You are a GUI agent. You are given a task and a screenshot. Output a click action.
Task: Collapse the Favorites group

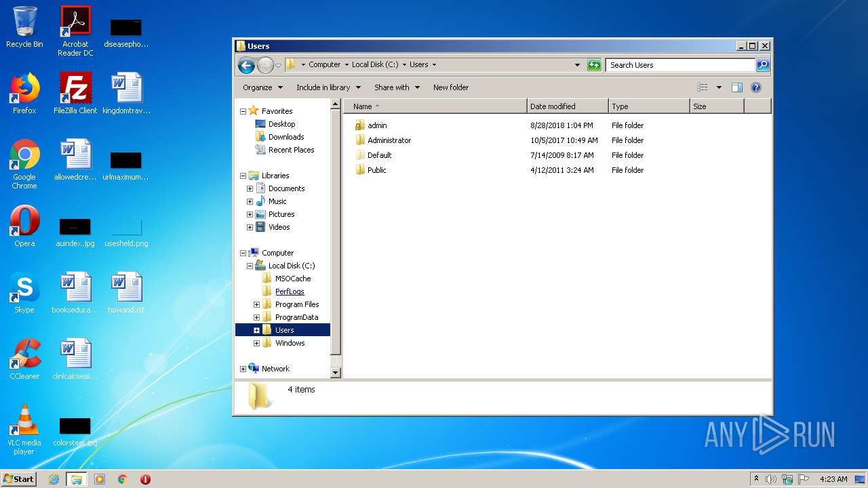pyautogui.click(x=243, y=111)
